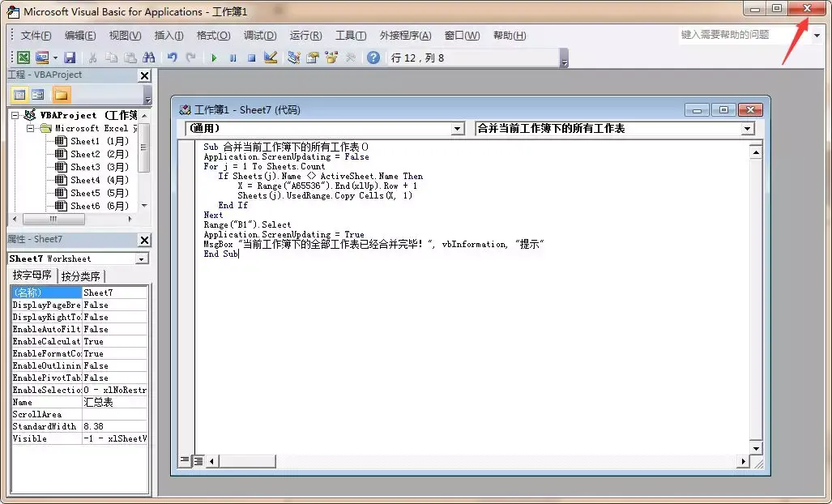This screenshot has width=832, height=504.
Task: Click Full Module View icon at code window bottom
Action: click(198, 460)
